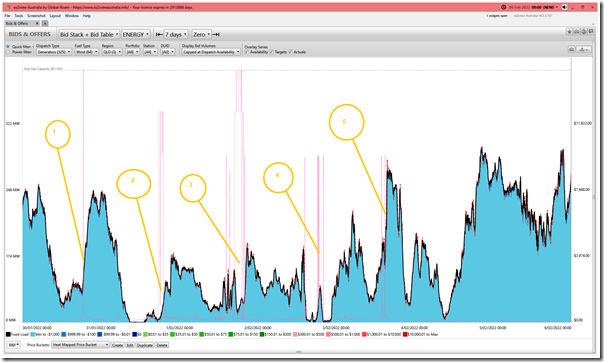Click the $0.01 to $35 legend swatch
Screen dimensions: 604x362
pos(145,334)
